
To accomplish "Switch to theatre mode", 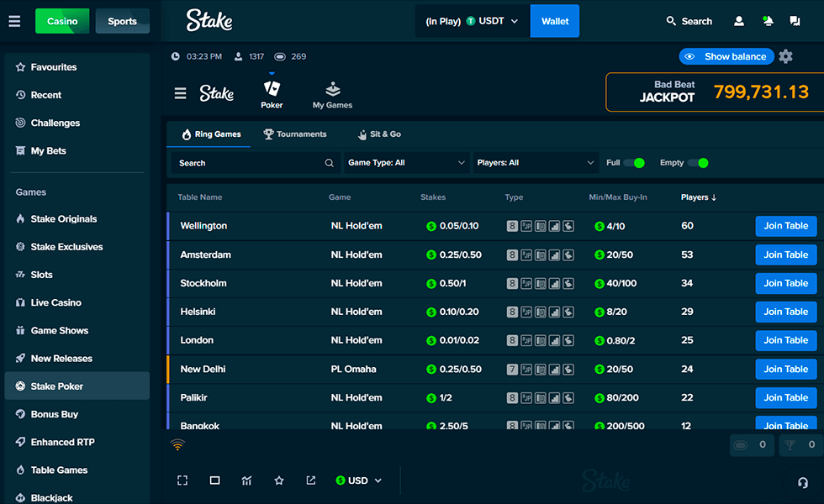I will [215, 480].
